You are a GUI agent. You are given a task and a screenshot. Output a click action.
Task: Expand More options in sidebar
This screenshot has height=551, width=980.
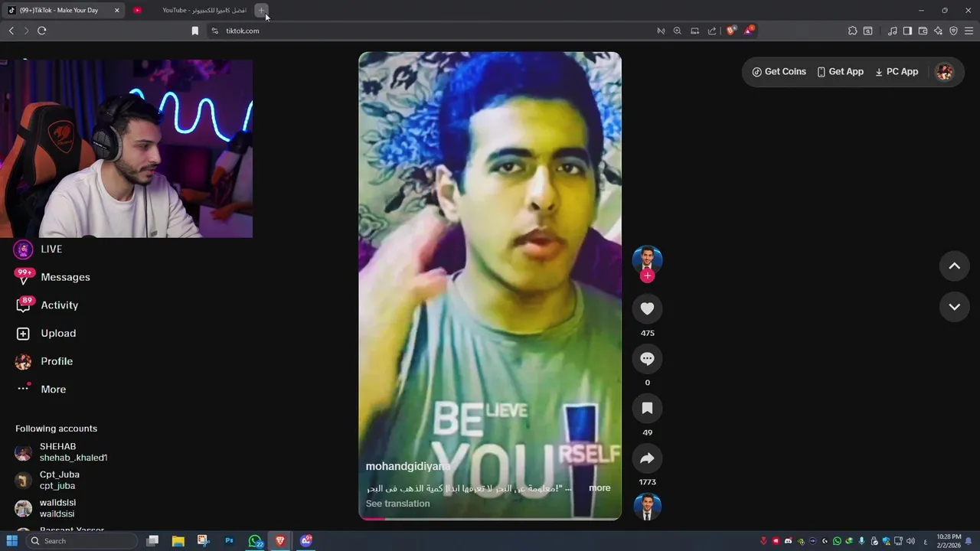click(42, 389)
